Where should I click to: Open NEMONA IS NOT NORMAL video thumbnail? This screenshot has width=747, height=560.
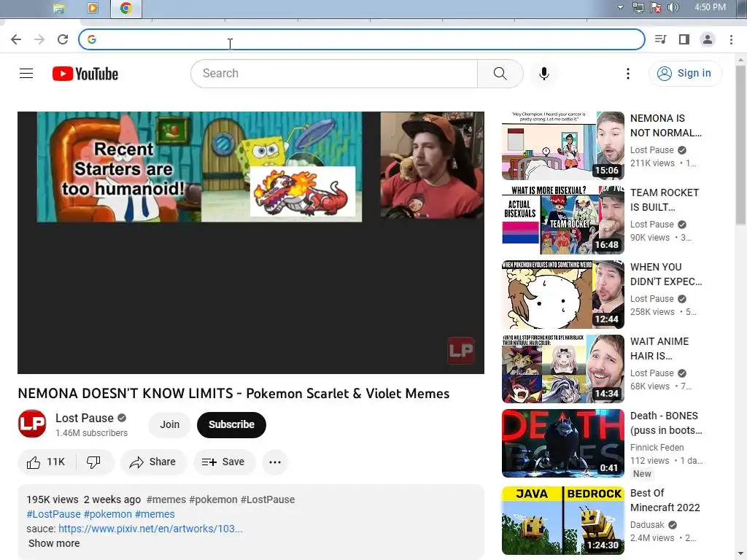(562, 146)
